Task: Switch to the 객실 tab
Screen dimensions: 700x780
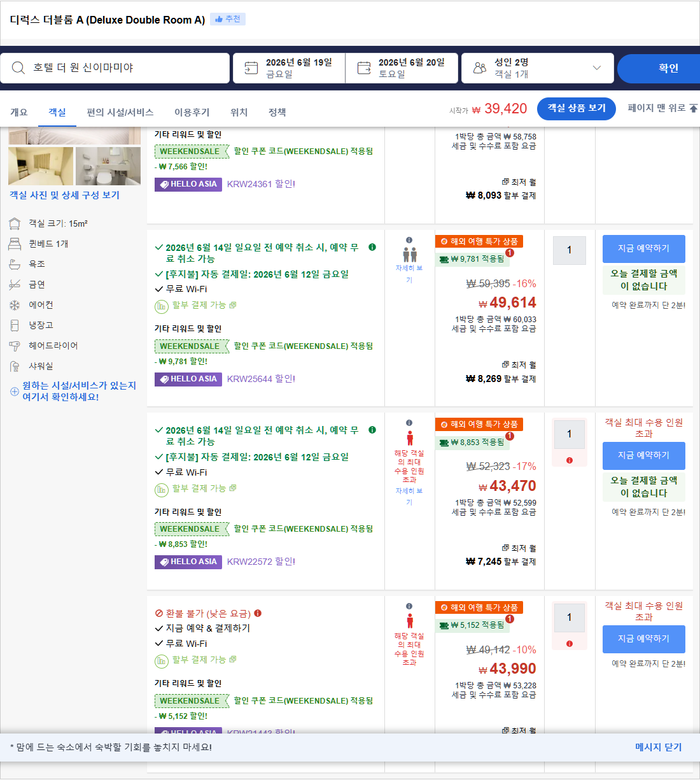Action: tap(57, 112)
